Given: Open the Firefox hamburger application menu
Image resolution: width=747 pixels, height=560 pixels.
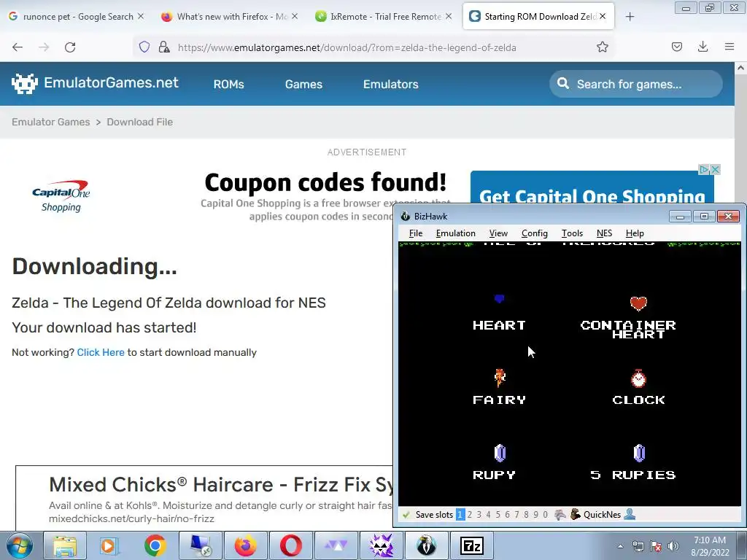Looking at the screenshot, I should click(x=729, y=47).
